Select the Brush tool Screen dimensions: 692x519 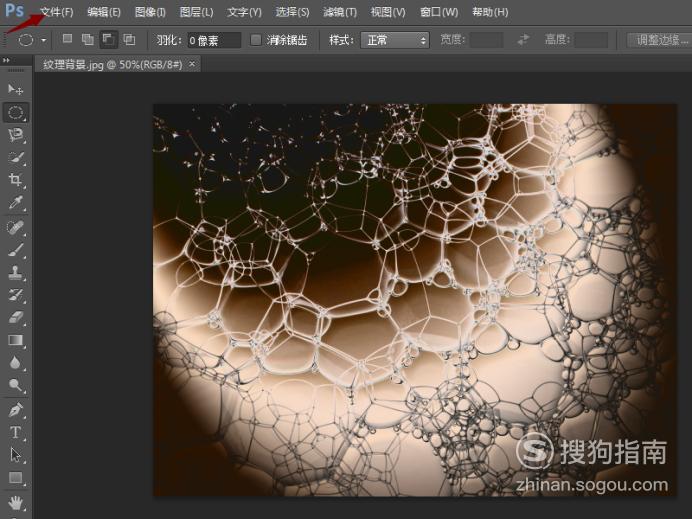[16, 250]
